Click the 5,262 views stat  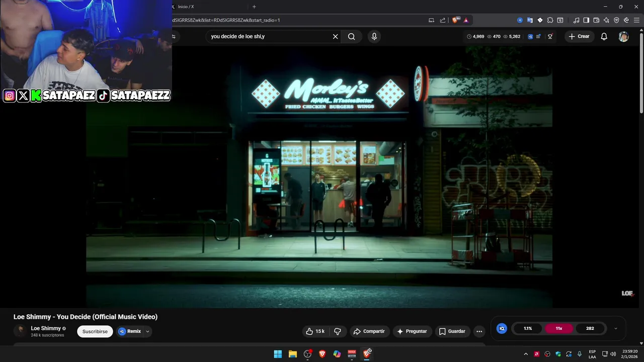511,36
